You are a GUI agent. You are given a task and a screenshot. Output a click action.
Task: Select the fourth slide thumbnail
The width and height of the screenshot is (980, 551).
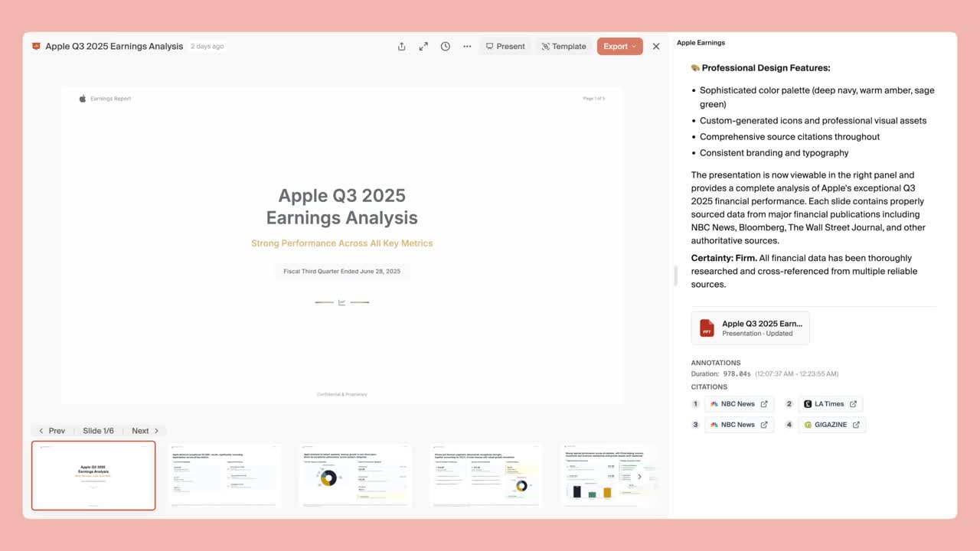click(486, 475)
